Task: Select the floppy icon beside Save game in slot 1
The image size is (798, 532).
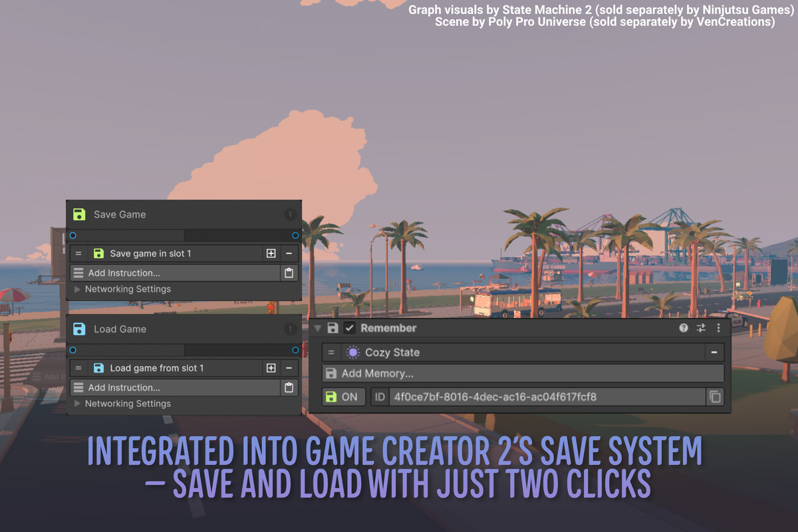Action: pyautogui.click(x=98, y=253)
